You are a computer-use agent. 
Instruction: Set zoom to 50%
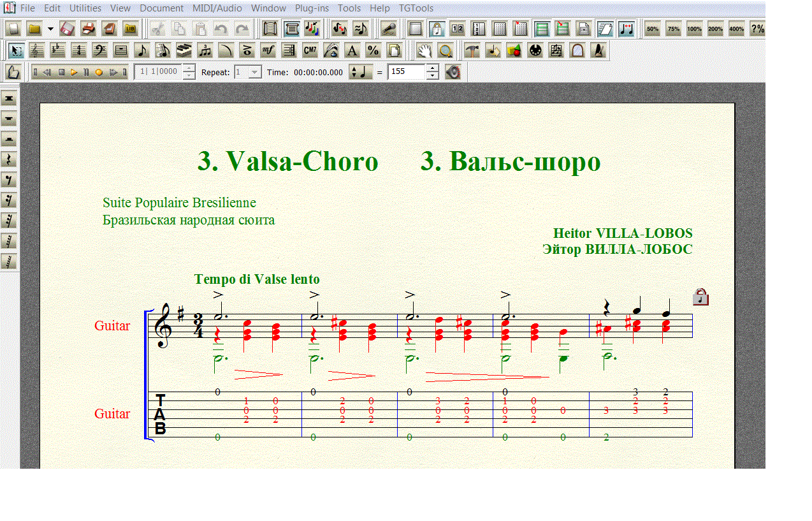[653, 29]
